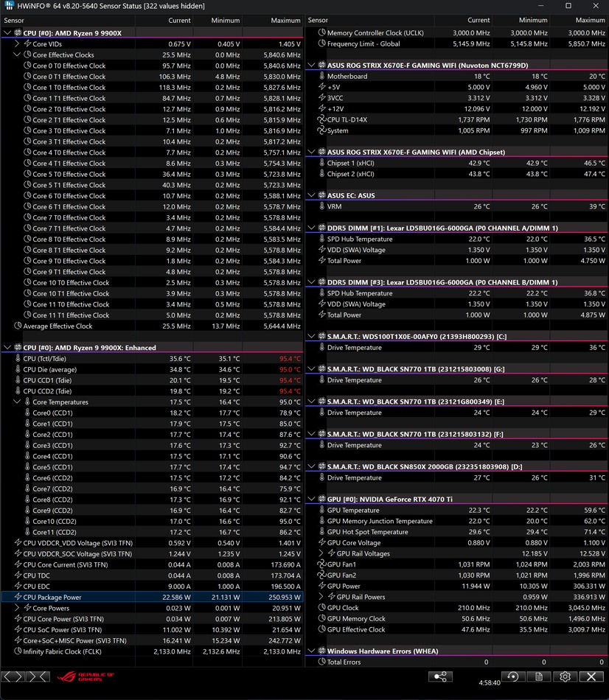The image size is (609, 700).
Task: Click lightning icon next to CPU EDC
Action: point(18,587)
